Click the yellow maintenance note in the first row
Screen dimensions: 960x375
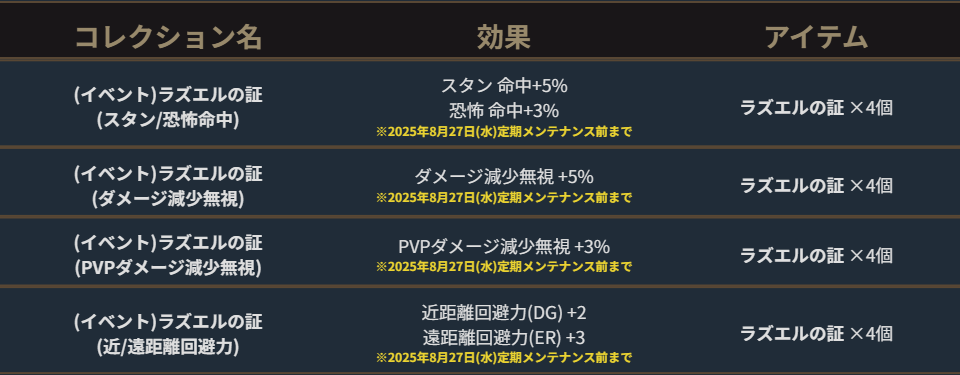click(x=504, y=131)
